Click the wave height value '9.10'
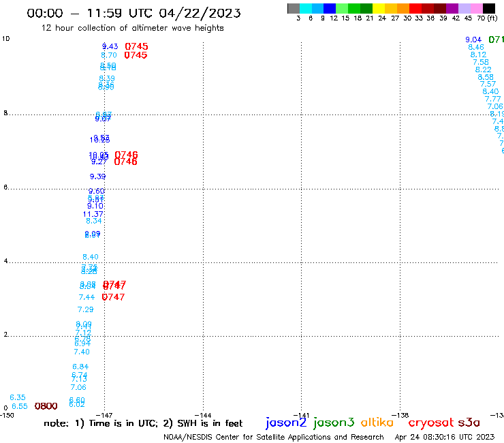 click(95, 207)
